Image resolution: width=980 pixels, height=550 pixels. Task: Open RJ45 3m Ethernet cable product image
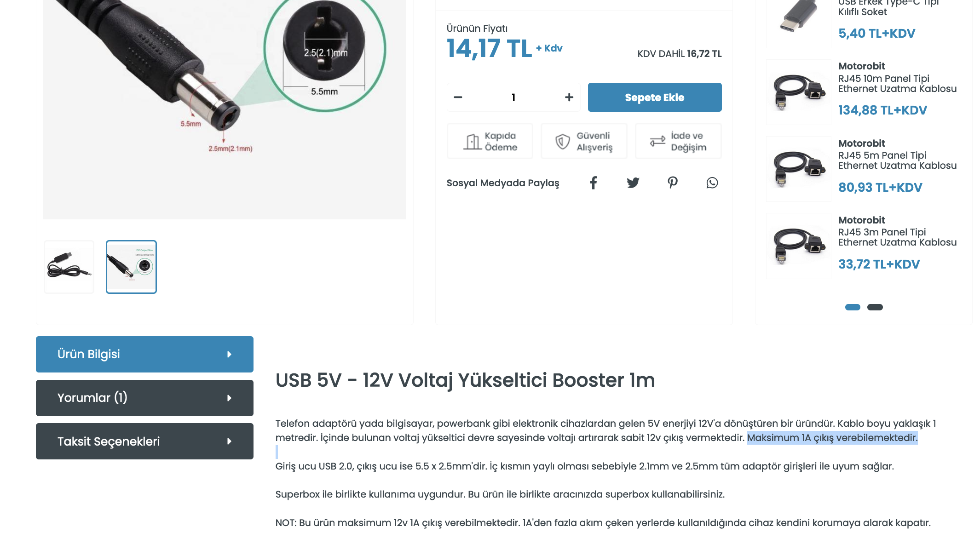pos(799,246)
